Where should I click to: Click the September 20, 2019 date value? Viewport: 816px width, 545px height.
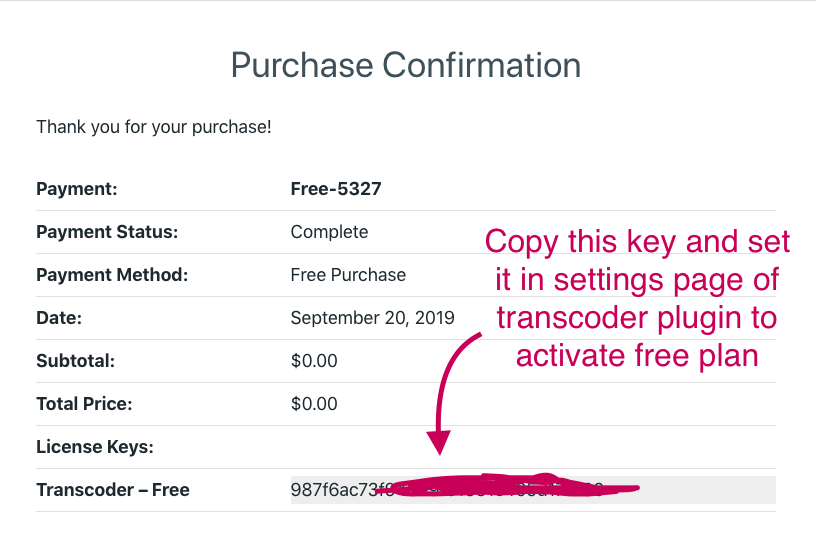372,318
